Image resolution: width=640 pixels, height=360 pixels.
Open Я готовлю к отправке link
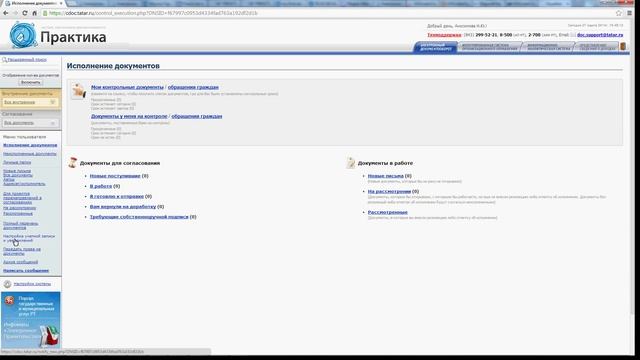[117, 196]
